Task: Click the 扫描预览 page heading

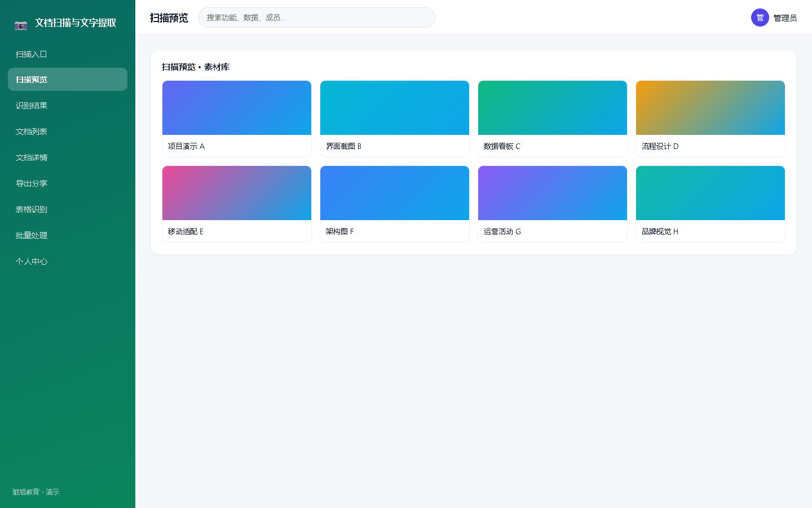Action: tap(169, 18)
